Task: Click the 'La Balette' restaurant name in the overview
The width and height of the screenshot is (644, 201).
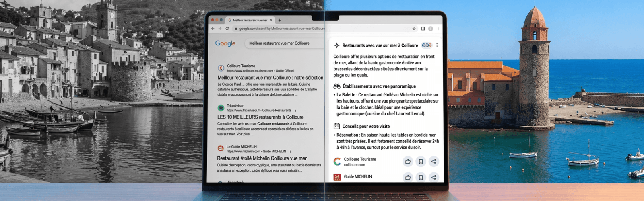Action: 346,95
